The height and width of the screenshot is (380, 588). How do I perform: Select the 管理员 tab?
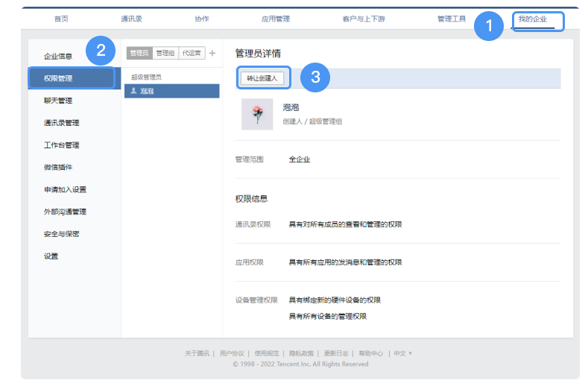tap(139, 54)
